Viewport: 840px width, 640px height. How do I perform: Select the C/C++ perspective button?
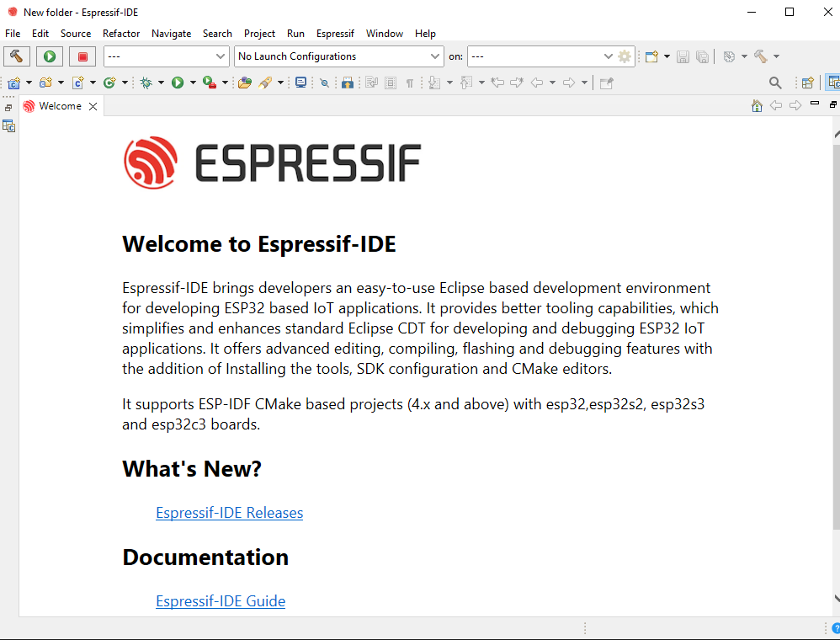tap(833, 83)
